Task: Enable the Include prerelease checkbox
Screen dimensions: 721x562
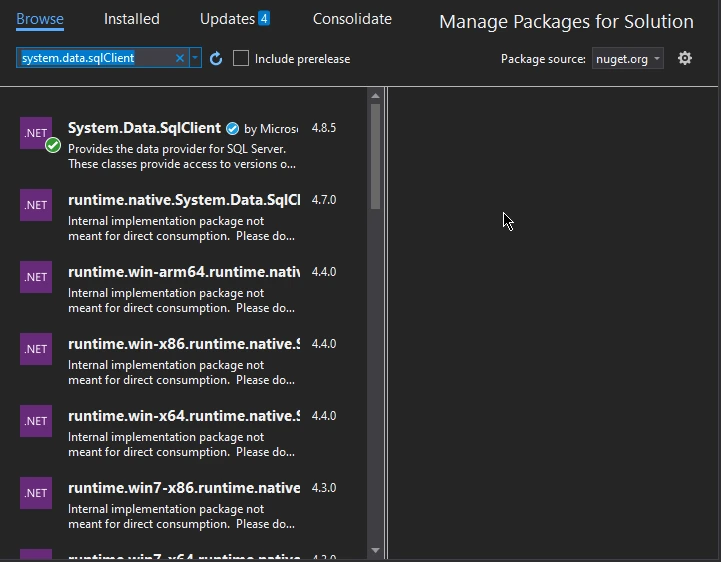Action: [x=241, y=59]
